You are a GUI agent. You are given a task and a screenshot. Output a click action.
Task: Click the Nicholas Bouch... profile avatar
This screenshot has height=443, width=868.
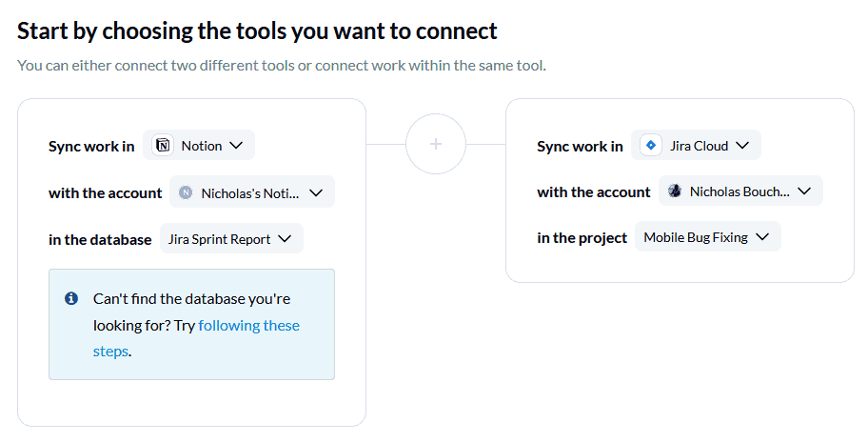(x=674, y=191)
